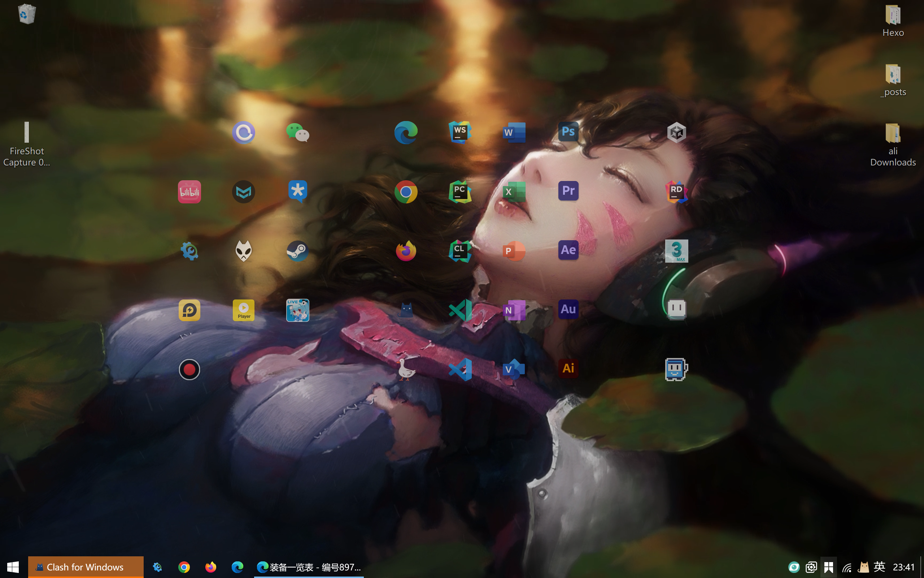The width and height of the screenshot is (924, 578).
Task: Switch to the 装备一览表 Edge window
Action: pos(309,567)
